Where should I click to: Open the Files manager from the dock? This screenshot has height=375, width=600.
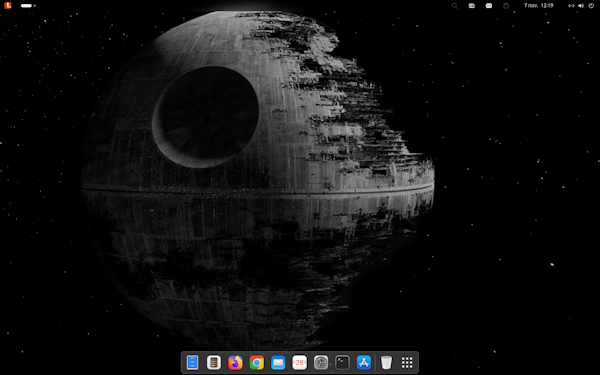click(192, 362)
